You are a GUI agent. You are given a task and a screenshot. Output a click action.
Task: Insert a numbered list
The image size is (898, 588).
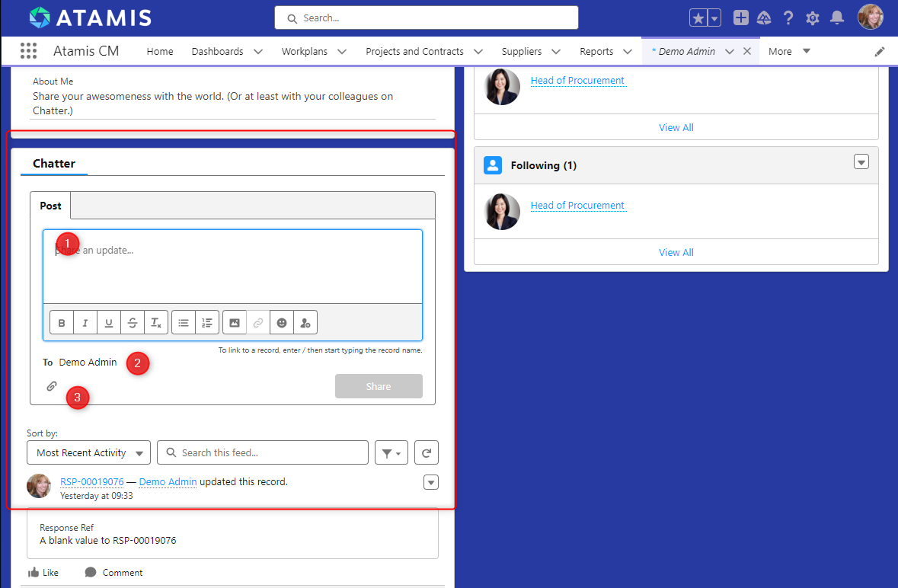point(206,323)
